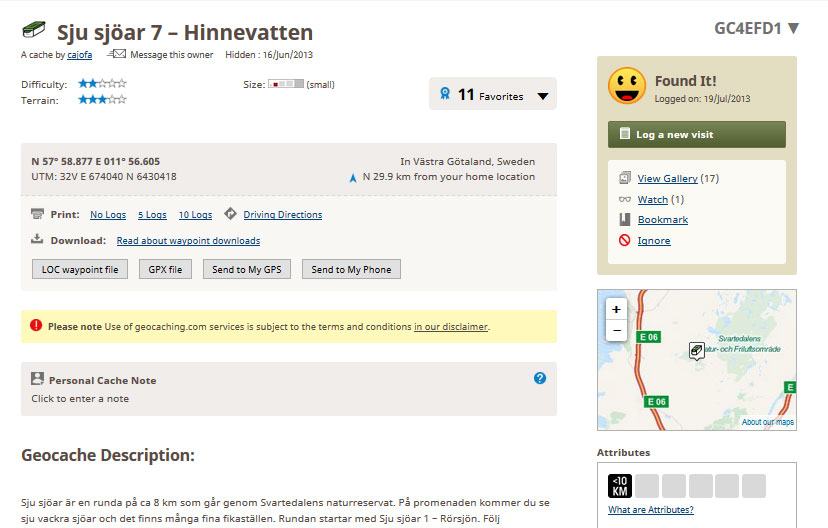This screenshot has height=528, width=828.
Task: Zoom out on the map
Action: (x=616, y=330)
